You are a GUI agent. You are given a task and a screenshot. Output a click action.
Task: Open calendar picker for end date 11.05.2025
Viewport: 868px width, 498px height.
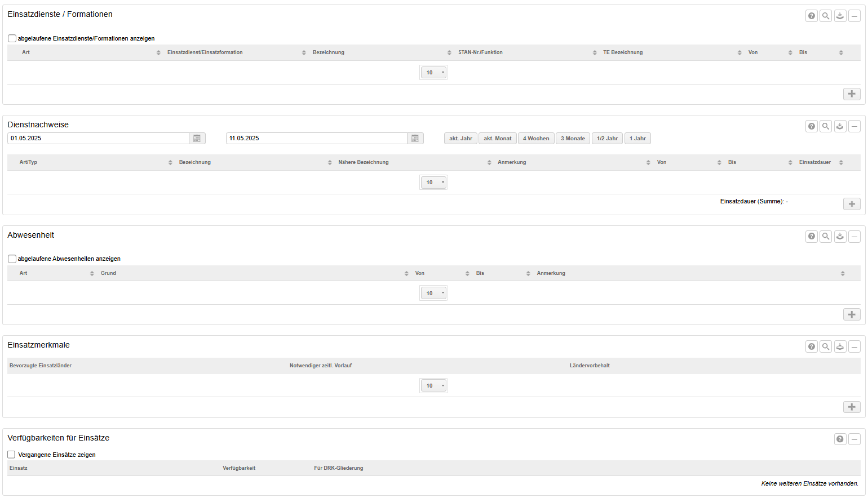[x=415, y=139]
